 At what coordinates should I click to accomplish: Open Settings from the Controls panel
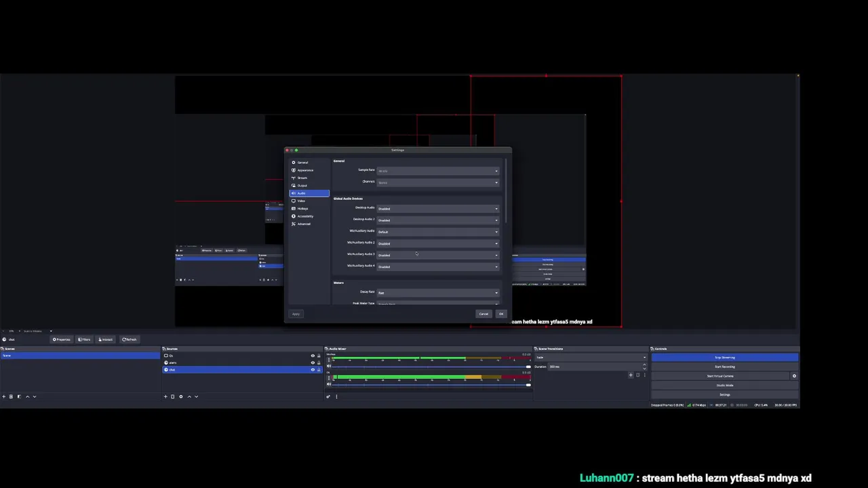click(x=724, y=394)
